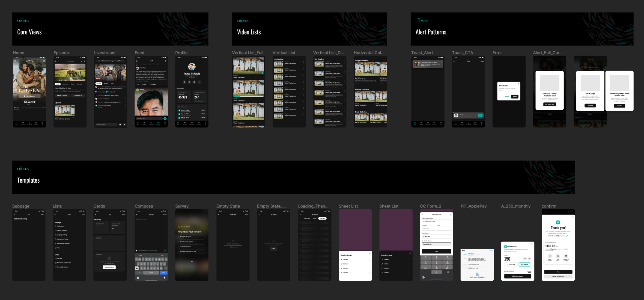
Task: Click heart like icon on Feed post
Action: (137, 84)
